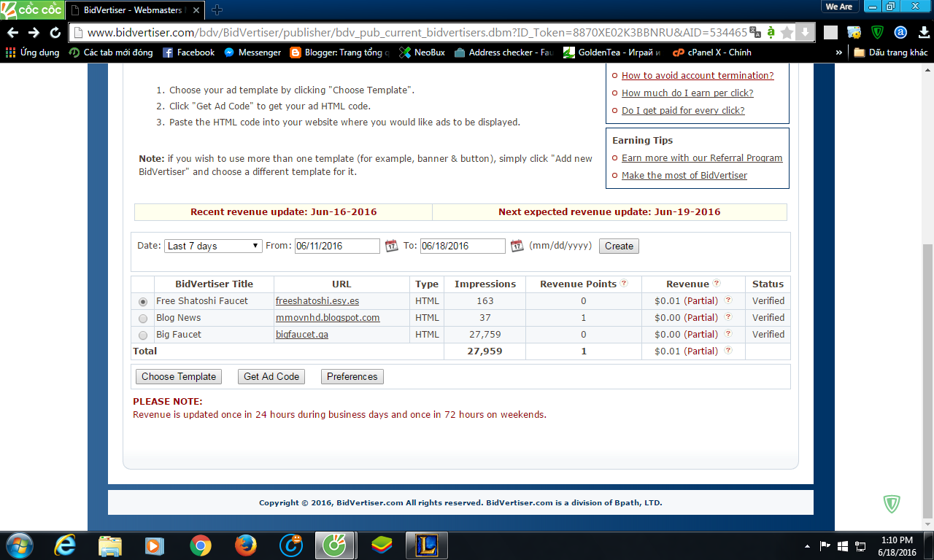
Task: Show hidden system tray icons
Action: pos(807,545)
